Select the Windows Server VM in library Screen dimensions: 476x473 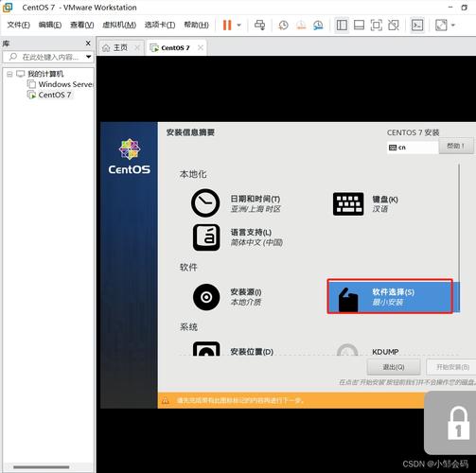65,84
